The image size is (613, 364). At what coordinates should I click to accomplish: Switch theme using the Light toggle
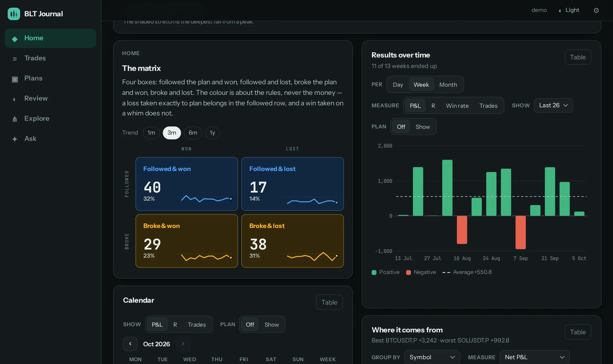(x=569, y=10)
